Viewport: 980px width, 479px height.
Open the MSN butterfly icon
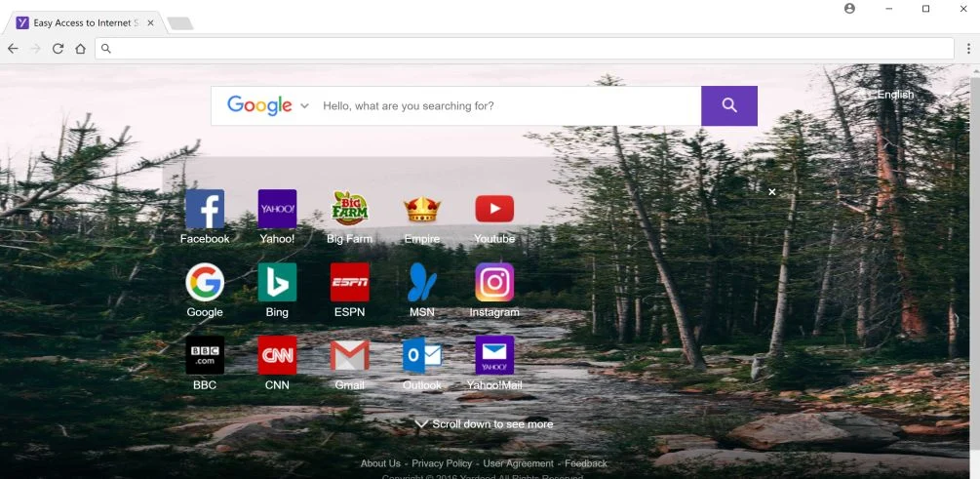click(x=422, y=282)
